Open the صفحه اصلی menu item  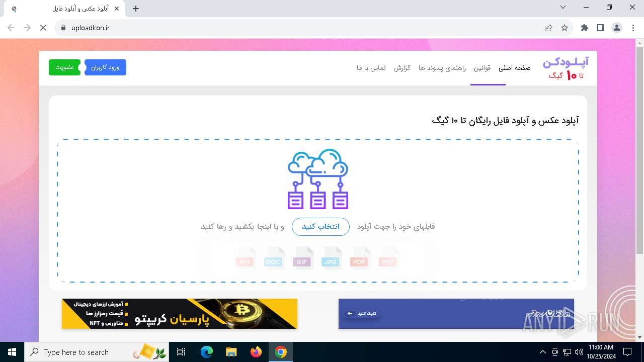pyautogui.click(x=515, y=68)
